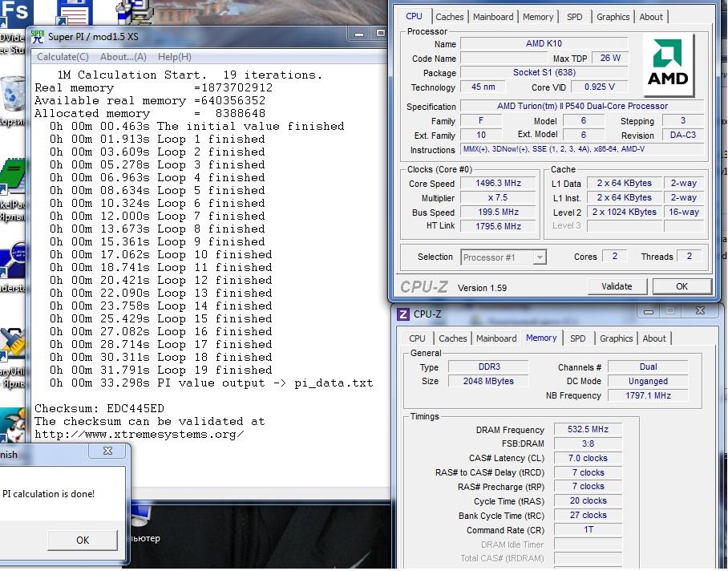The width and height of the screenshot is (728, 571).
Task: Select CPU tab in upper CPU-Z window
Action: 414,16
